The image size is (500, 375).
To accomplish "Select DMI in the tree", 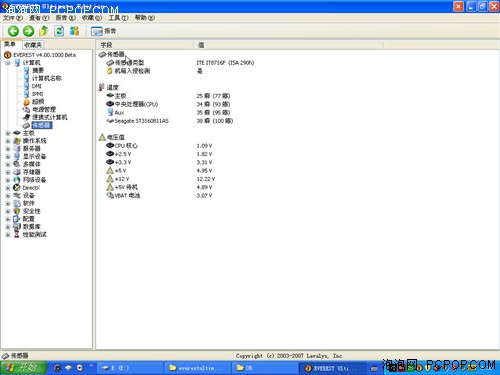I will (37, 86).
